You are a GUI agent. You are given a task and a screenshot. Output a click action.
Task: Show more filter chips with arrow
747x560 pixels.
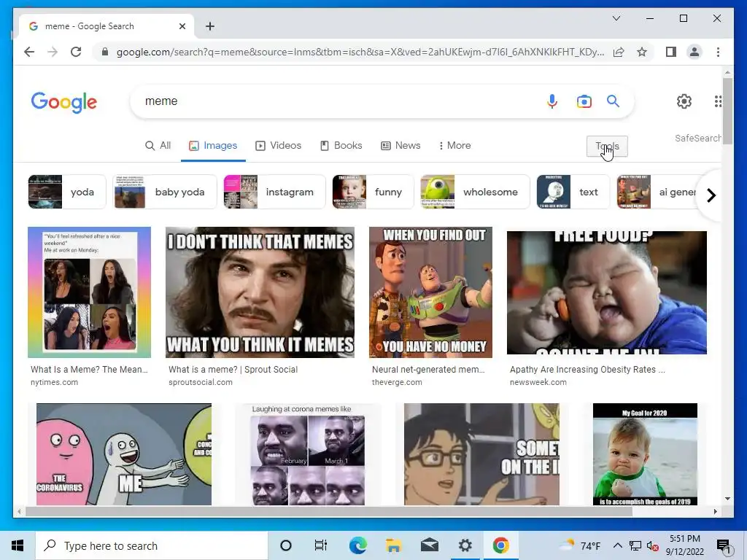click(x=711, y=195)
